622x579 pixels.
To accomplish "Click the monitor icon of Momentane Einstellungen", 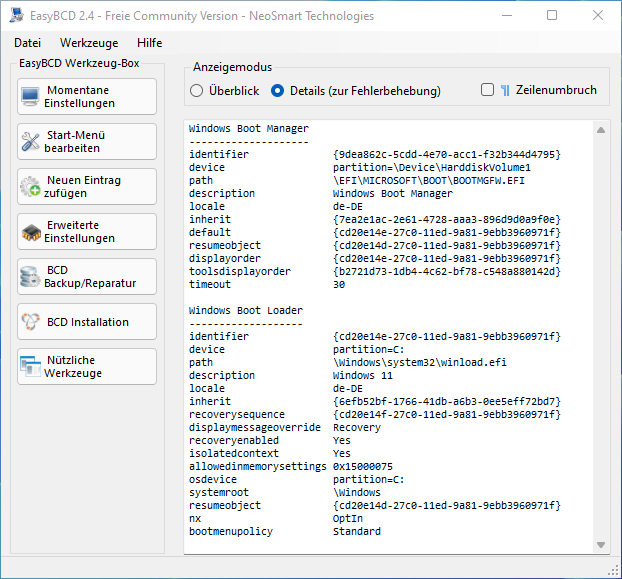I will 31,96.
